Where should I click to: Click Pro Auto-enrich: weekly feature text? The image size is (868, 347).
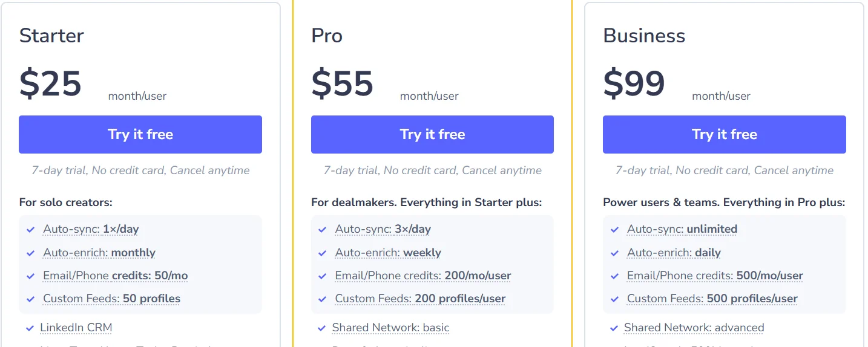[x=387, y=253]
